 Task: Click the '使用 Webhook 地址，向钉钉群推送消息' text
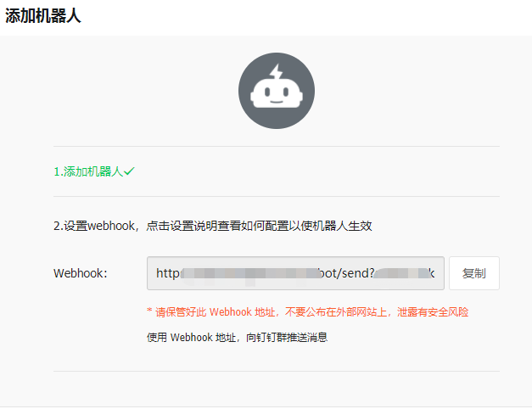238,338
